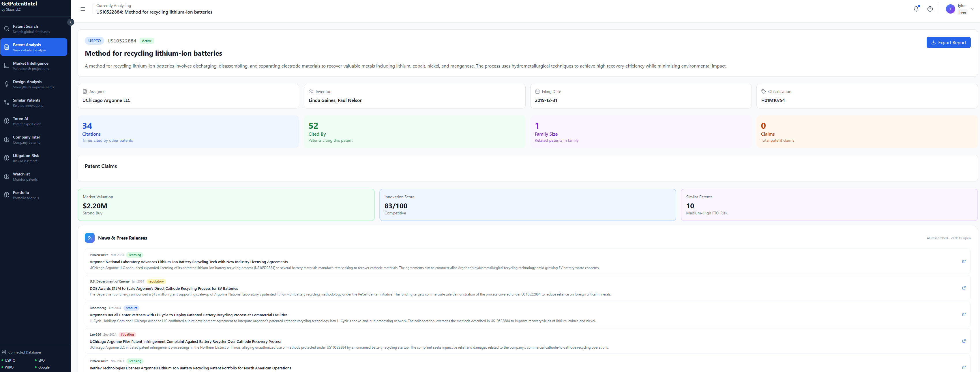Open the notifications bell
Image resolution: width=980 pixels, height=372 pixels.
[x=916, y=9]
